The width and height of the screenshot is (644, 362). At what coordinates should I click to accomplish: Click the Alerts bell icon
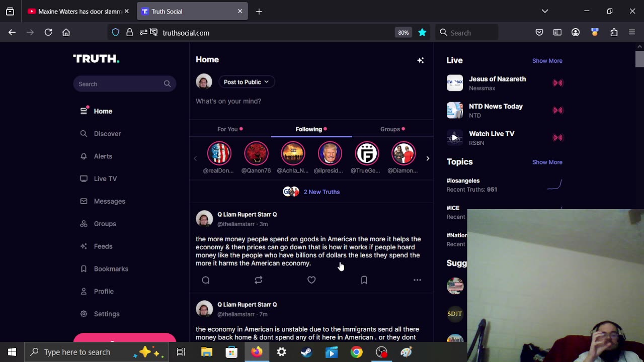click(84, 156)
